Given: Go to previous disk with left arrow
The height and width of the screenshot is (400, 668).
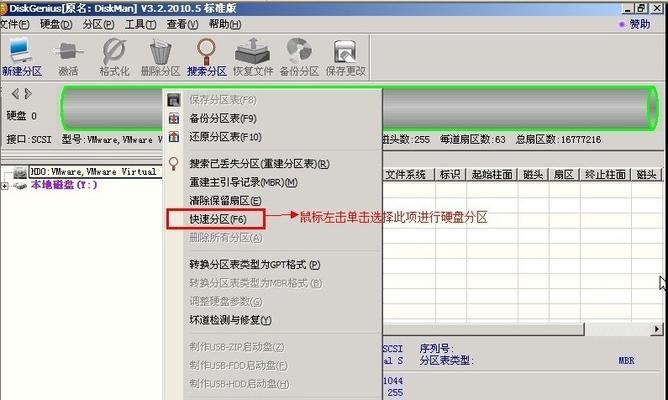Looking at the screenshot, I should point(15,94).
